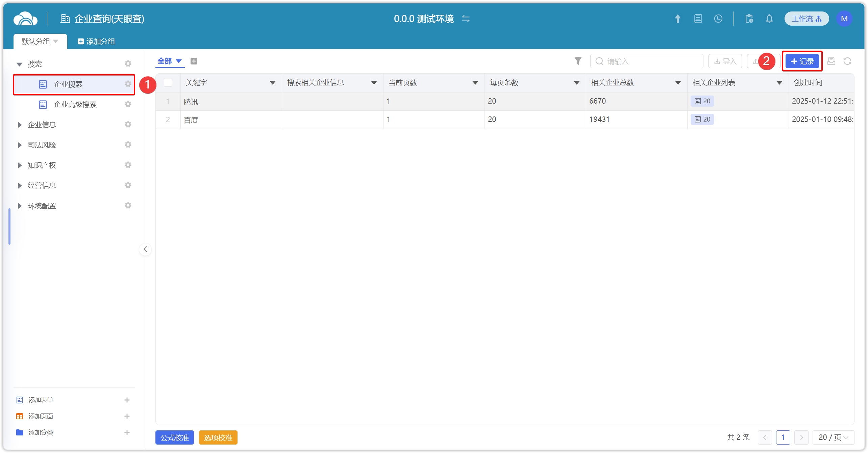
Task: Click the 百度 keyword cell
Action: pos(231,119)
